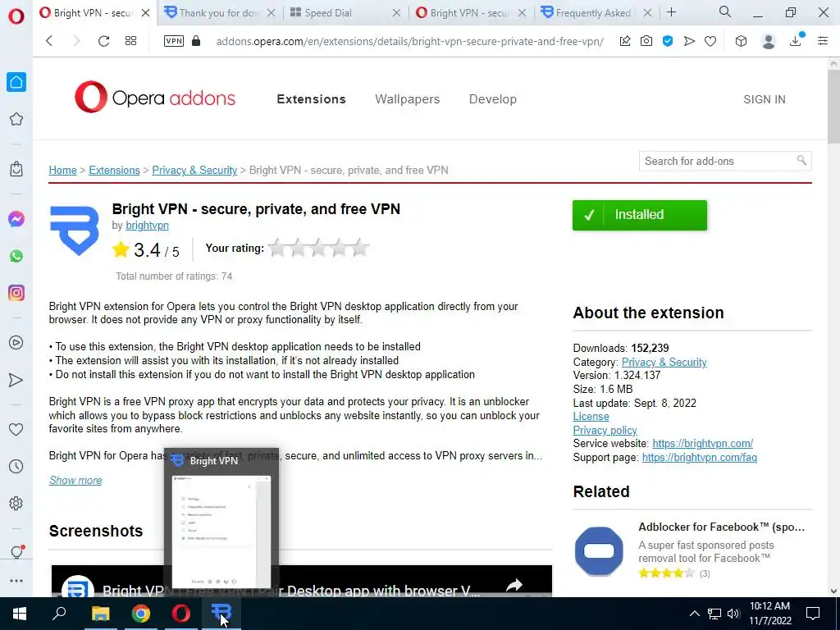This screenshot has height=630, width=840.
Task: Open extensions cube icon
Action: (x=741, y=41)
